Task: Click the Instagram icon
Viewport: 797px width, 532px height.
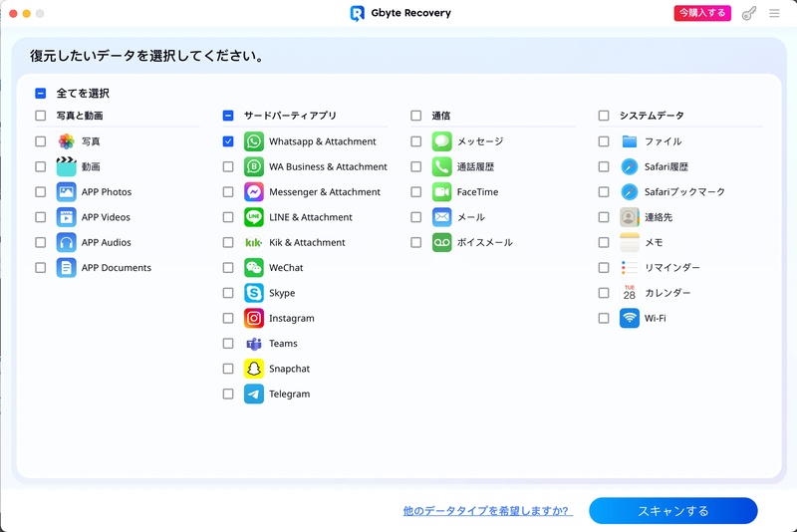Action: click(x=254, y=318)
